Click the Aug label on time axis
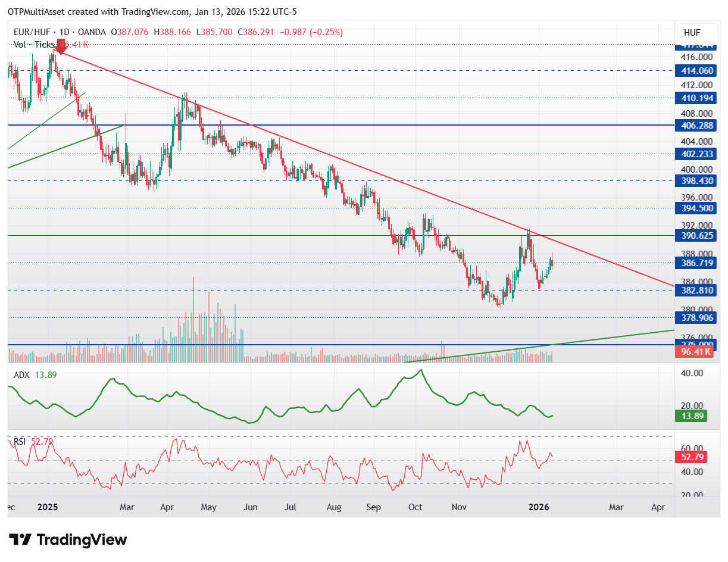 pos(334,507)
